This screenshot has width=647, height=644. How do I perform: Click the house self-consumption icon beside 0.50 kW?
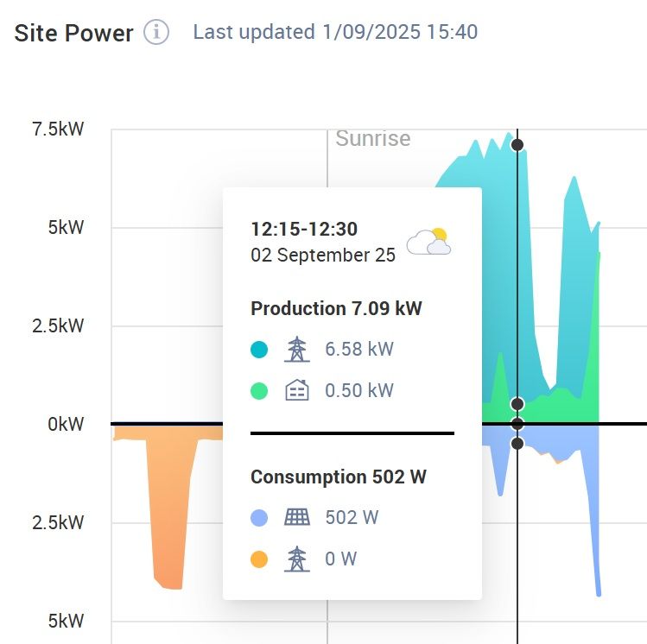pyautogui.click(x=296, y=390)
